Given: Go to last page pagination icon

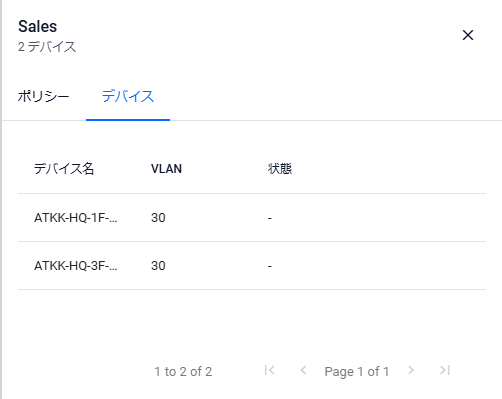Looking at the screenshot, I should coord(445,370).
